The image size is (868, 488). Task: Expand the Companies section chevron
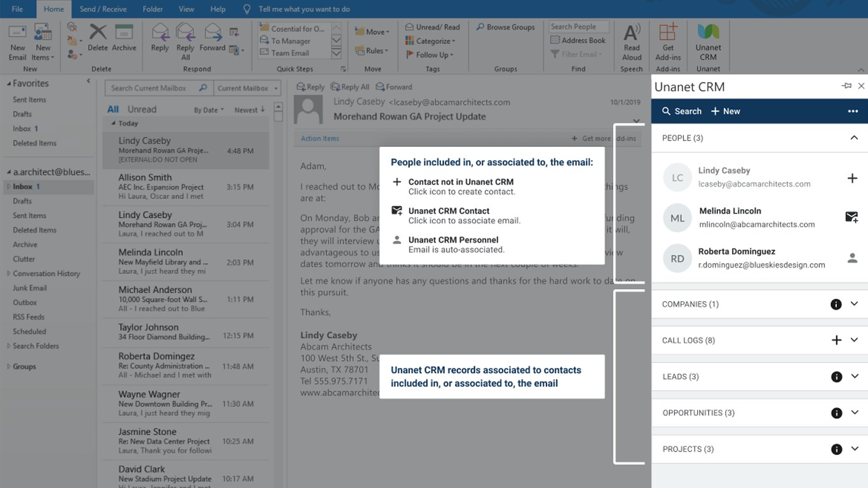(x=854, y=304)
